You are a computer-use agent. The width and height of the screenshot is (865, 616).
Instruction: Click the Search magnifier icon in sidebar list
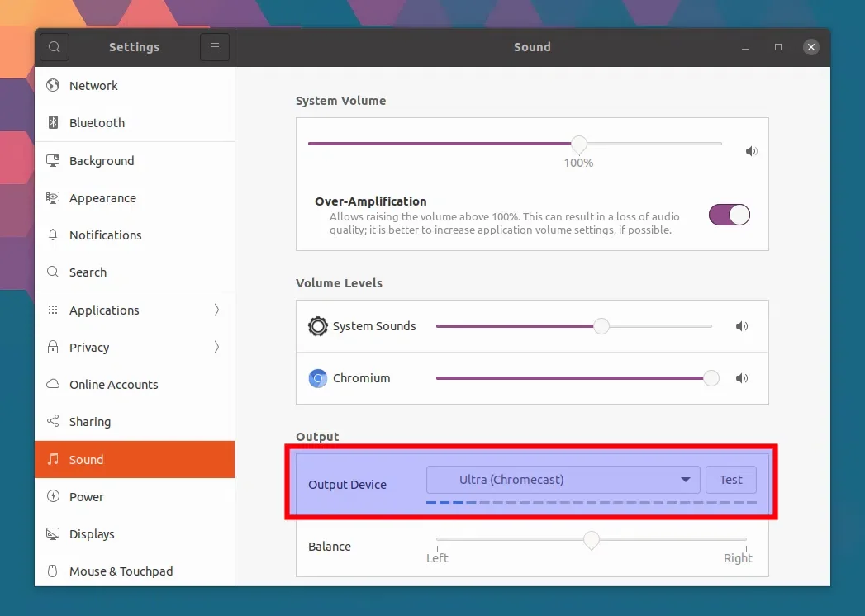click(53, 272)
